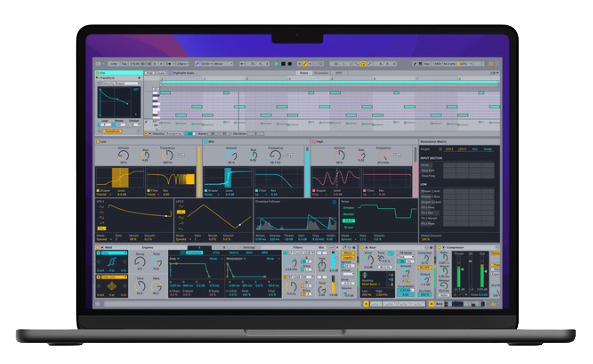Viewport: 593px width, 364px height.
Task: Select Brown noise type
Action: click(x=348, y=227)
